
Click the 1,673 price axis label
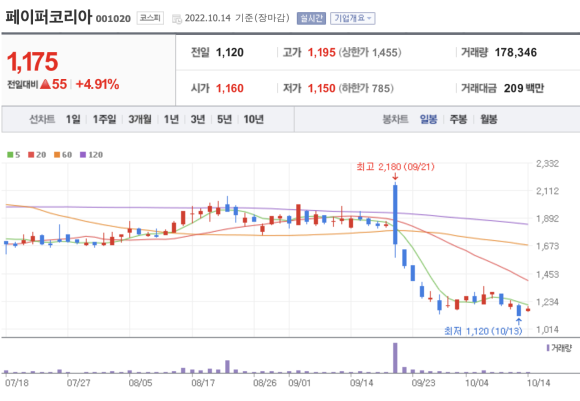coord(547,246)
